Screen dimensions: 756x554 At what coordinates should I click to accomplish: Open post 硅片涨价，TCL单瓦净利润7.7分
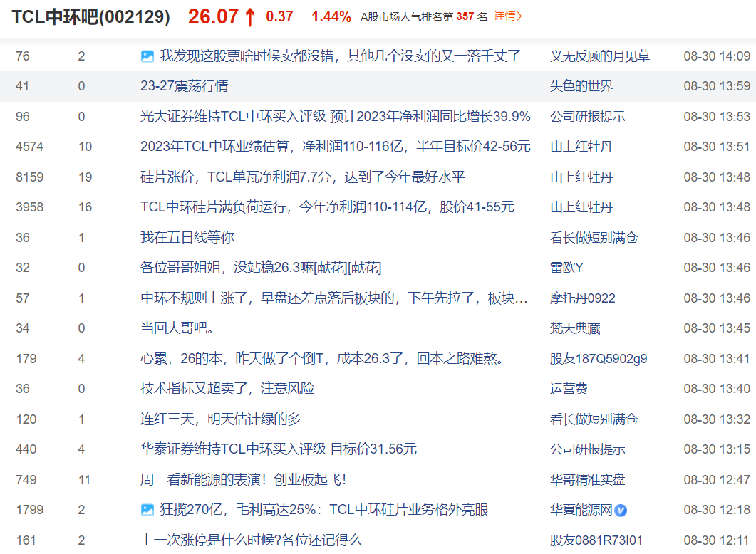(x=302, y=177)
